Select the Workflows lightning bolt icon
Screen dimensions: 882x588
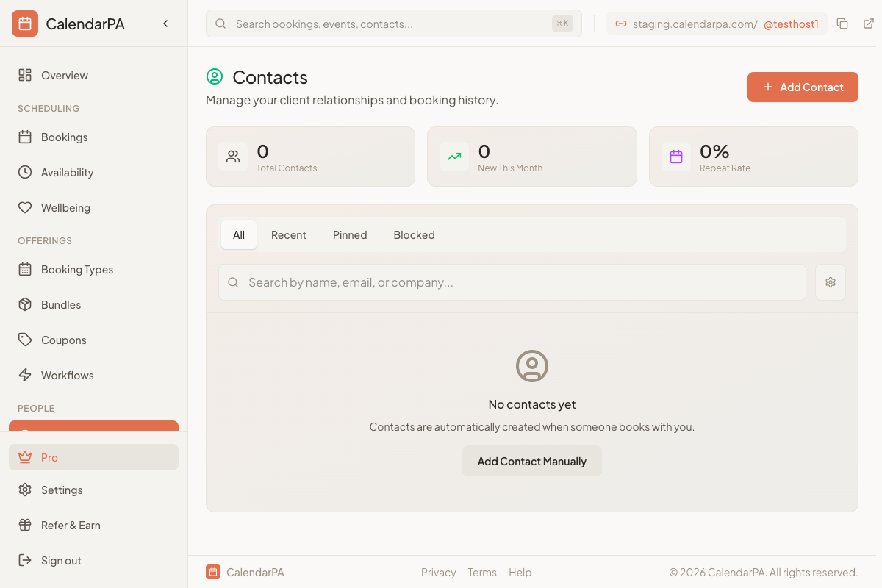[26, 375]
